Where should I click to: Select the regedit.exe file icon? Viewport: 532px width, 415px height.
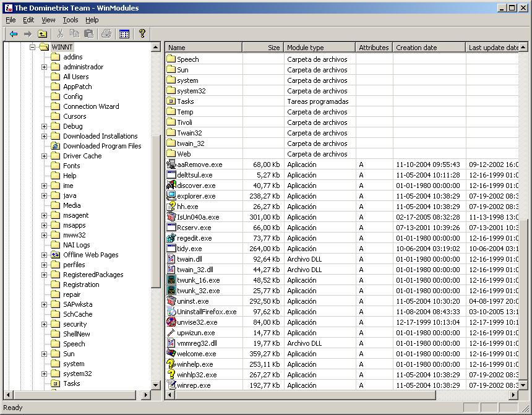point(171,238)
